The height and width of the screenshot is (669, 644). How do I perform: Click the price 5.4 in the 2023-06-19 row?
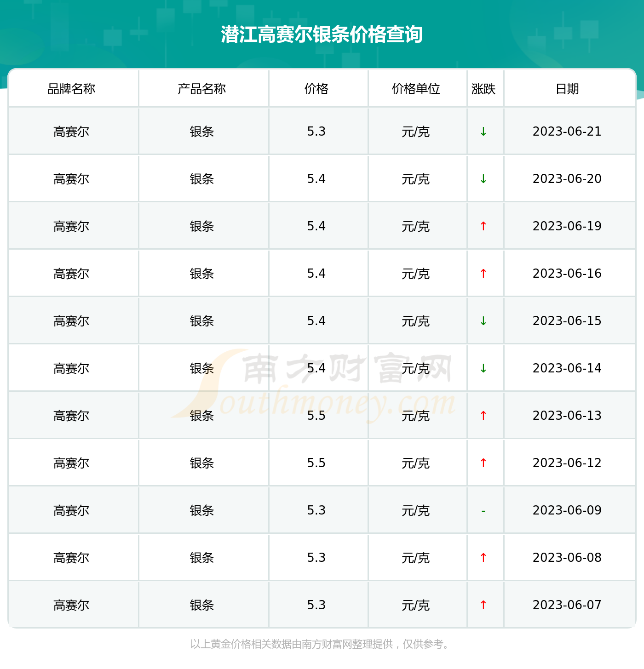(316, 226)
